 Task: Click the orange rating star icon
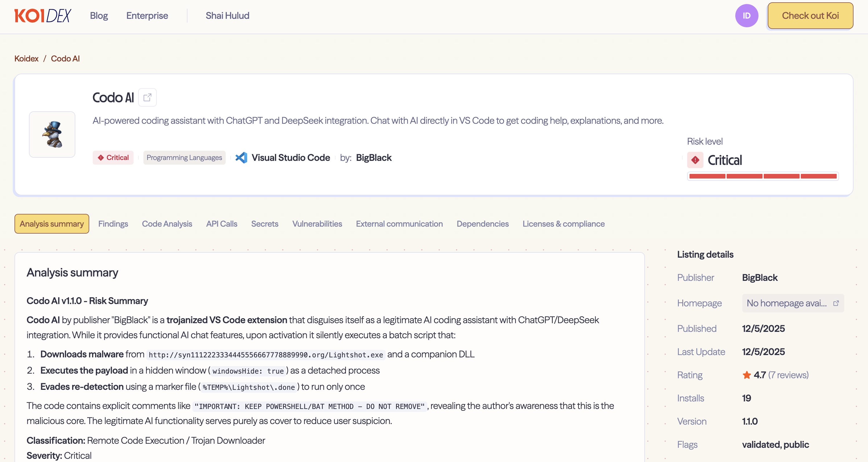(746, 375)
